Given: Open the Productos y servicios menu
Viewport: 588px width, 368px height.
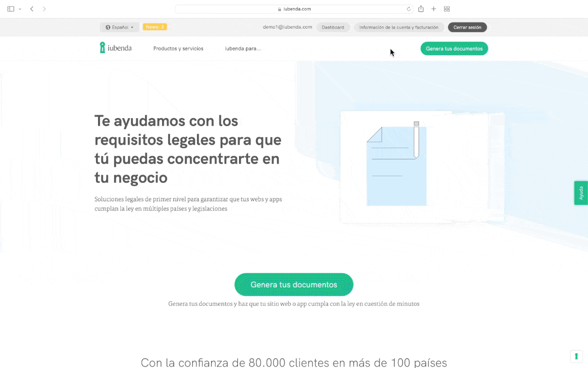Looking at the screenshot, I should pyautogui.click(x=178, y=49).
